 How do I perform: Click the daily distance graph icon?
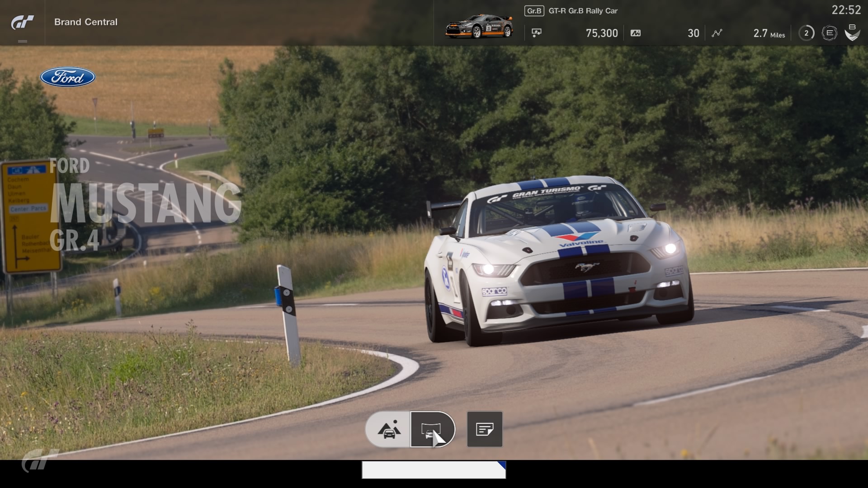[x=717, y=33]
